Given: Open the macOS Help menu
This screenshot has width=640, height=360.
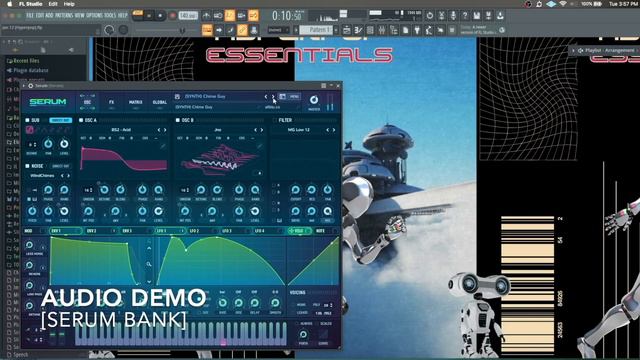Looking at the screenshot, I should pyautogui.click(x=69, y=4).
